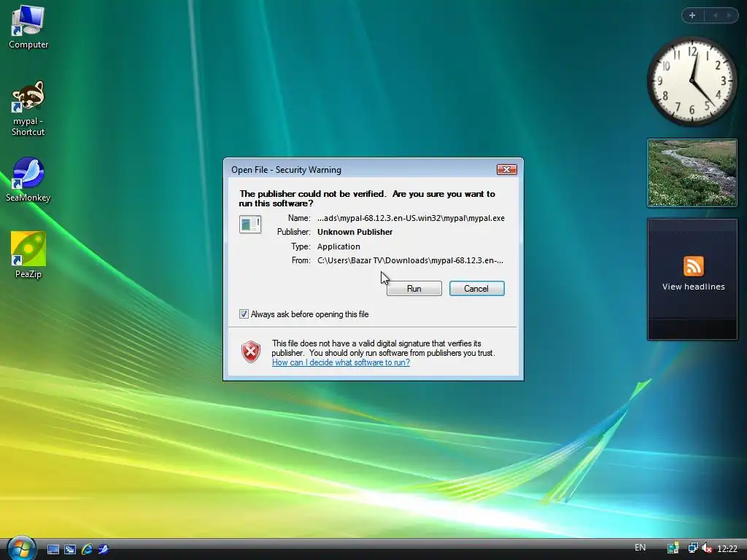Click the Windows Sidebar tray icon
The width and height of the screenshot is (747, 560).
[673, 548]
